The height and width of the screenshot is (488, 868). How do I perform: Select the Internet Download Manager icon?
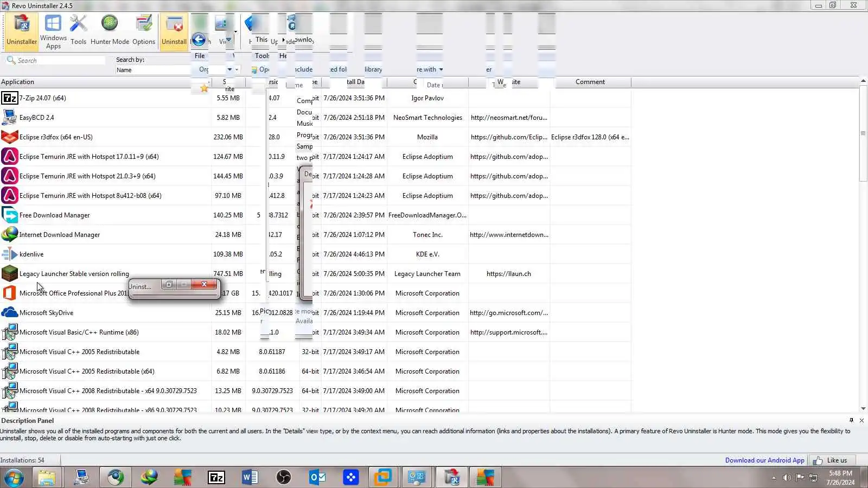click(x=10, y=235)
